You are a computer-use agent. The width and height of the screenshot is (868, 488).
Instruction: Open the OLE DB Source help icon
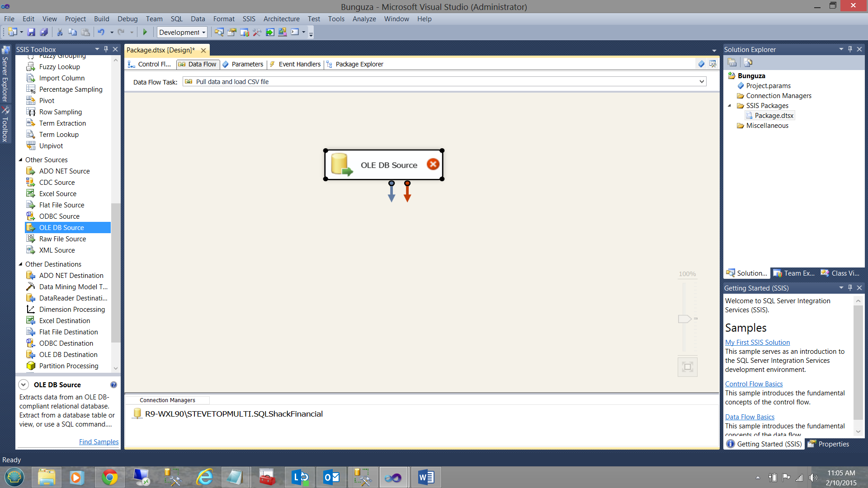113,385
